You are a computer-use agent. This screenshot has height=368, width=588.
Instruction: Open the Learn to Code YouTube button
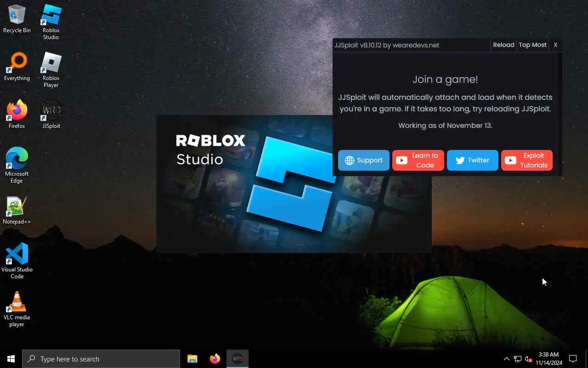418,160
